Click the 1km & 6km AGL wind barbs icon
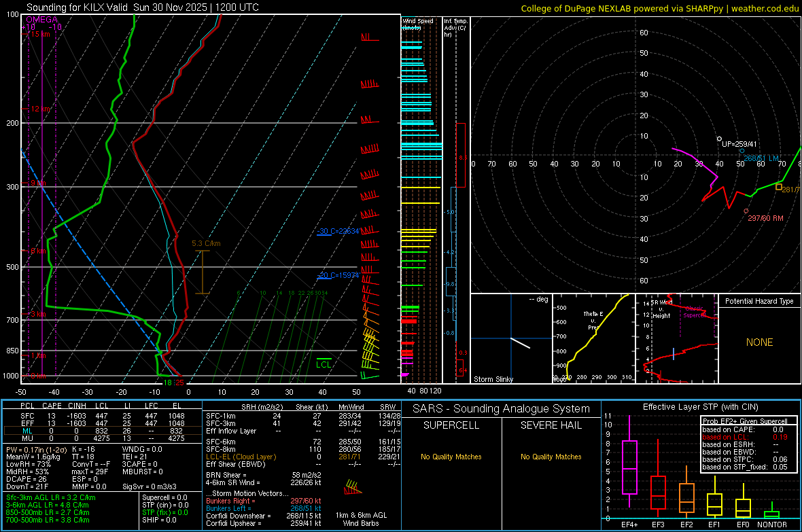The image size is (802, 532). pyautogui.click(x=353, y=487)
